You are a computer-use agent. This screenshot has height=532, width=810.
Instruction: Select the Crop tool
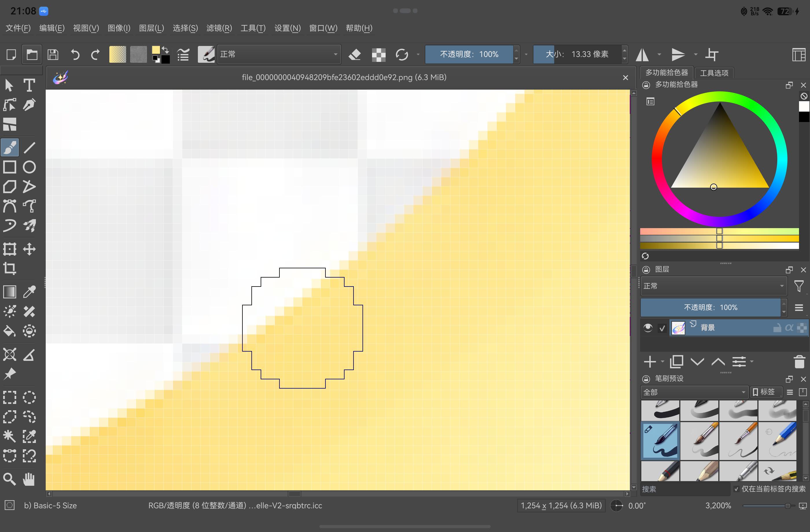tap(10, 269)
